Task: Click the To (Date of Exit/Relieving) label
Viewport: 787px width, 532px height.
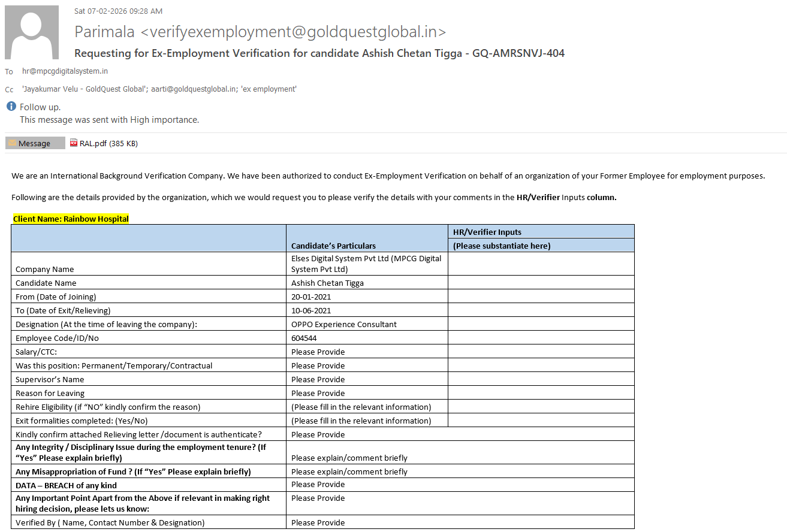Action: click(x=63, y=310)
